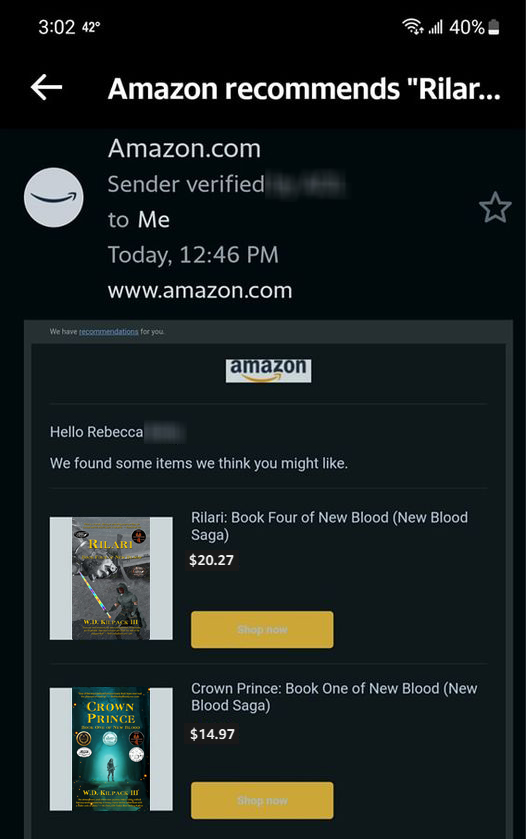
Task: Shop now for Rilari book
Action: click(x=262, y=630)
